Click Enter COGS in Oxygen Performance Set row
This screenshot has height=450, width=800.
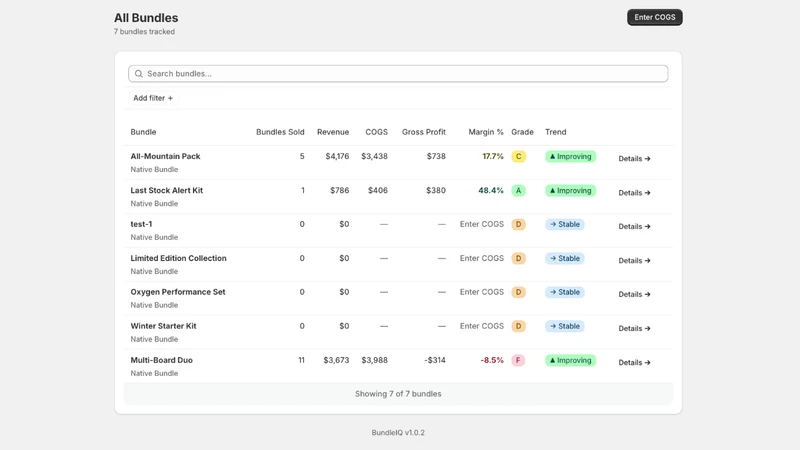482,292
